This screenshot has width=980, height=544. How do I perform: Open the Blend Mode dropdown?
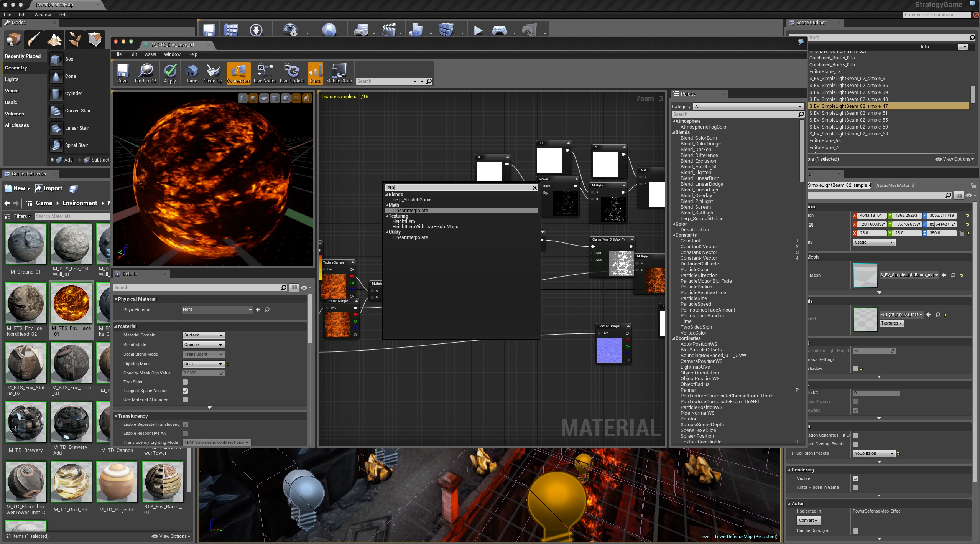[x=203, y=345]
